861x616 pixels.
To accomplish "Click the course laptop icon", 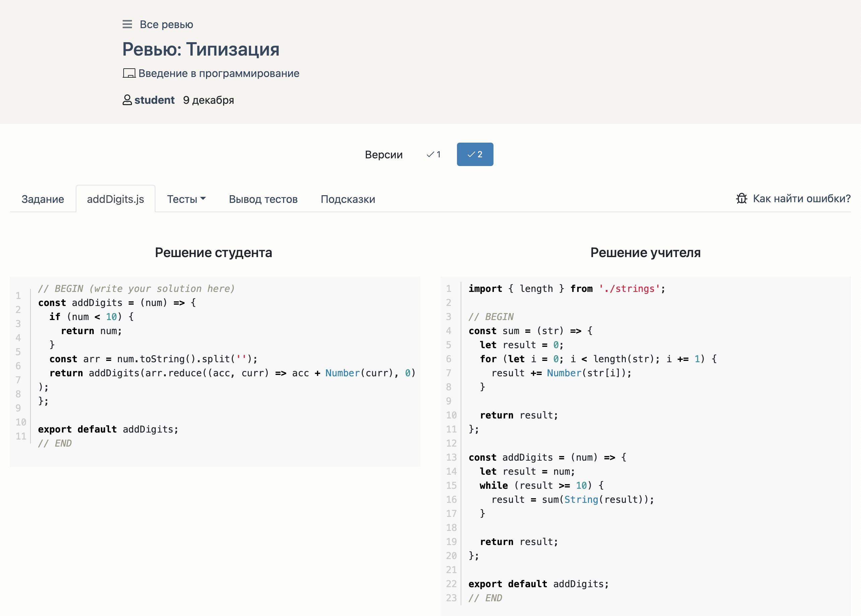I will (x=129, y=73).
